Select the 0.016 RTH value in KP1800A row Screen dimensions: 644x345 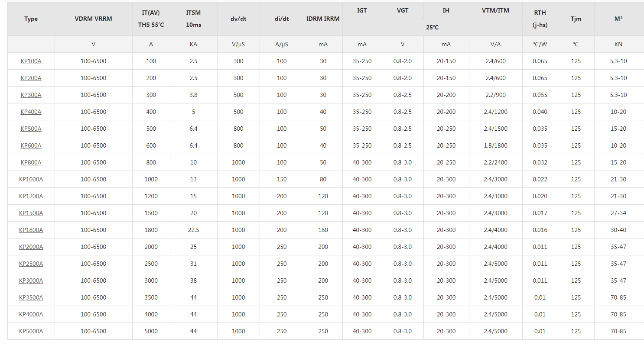click(540, 230)
